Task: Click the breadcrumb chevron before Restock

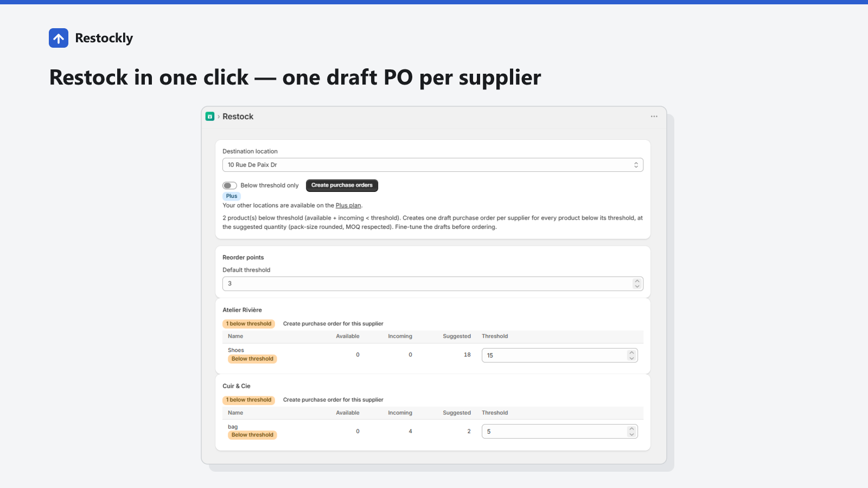Action: (x=219, y=117)
